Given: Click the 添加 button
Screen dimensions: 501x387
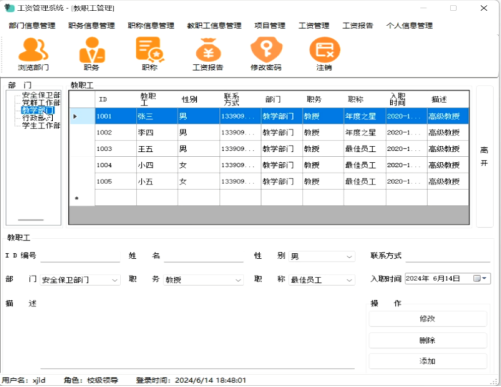Looking at the screenshot, I should click(428, 361).
